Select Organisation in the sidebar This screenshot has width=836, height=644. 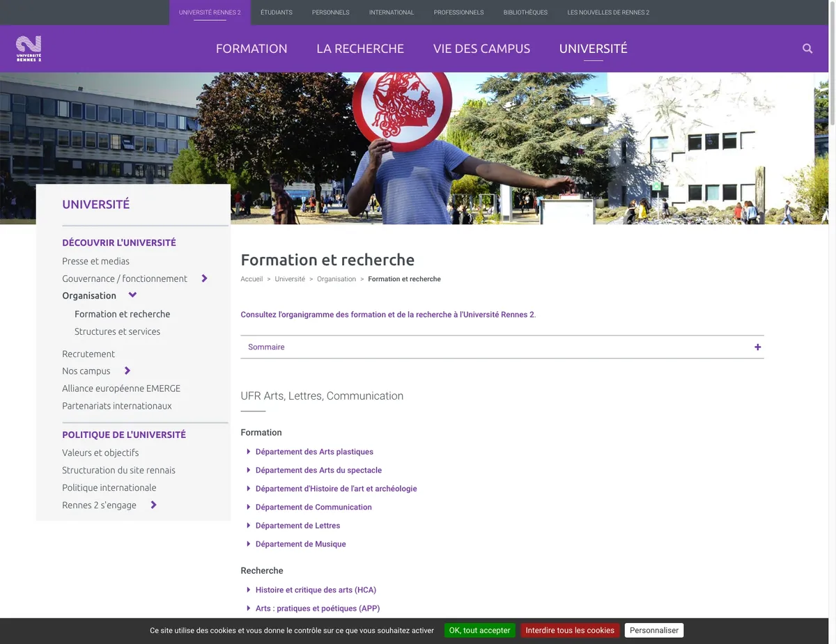tap(89, 295)
